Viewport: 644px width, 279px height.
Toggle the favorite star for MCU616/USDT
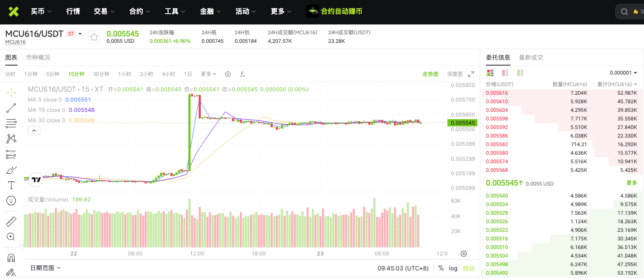(94, 37)
